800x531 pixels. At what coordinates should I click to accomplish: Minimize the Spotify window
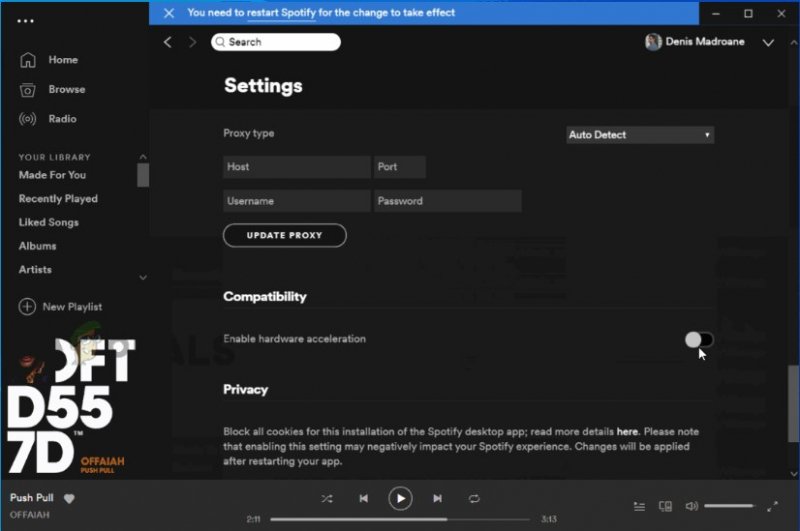[716, 14]
